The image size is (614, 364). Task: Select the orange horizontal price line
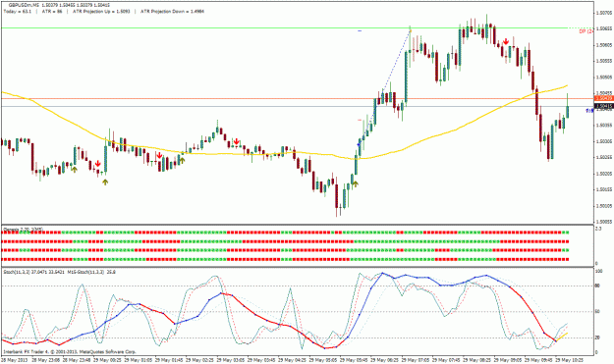coord(298,98)
